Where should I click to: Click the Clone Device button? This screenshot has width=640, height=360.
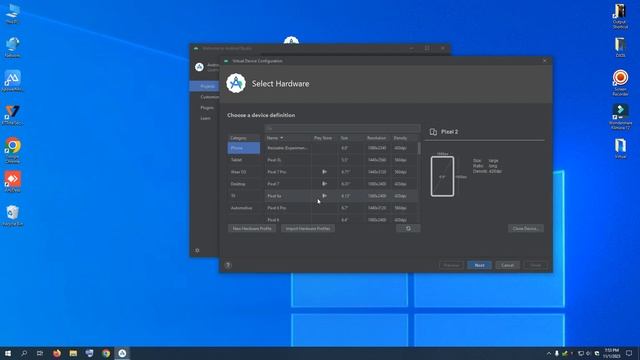[526, 229]
